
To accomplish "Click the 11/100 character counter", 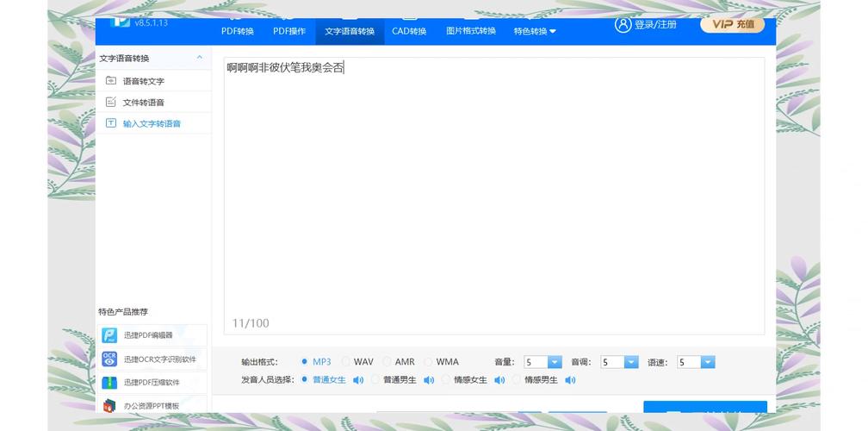I will pyautogui.click(x=251, y=323).
